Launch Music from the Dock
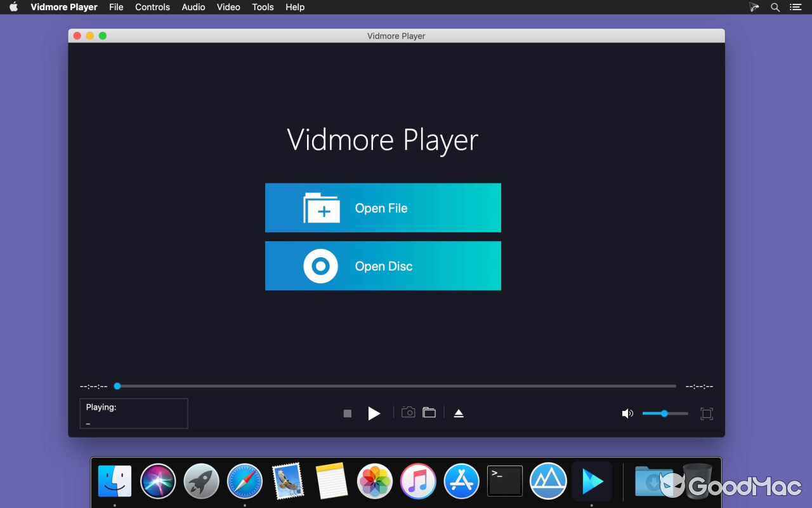 418,481
